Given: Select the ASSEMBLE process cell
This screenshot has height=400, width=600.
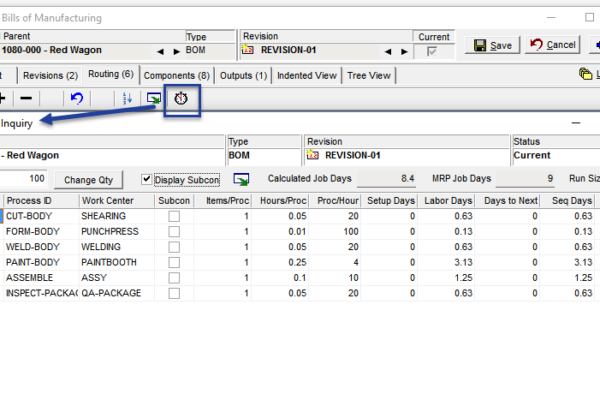Looking at the screenshot, I should pyautogui.click(x=41, y=278).
